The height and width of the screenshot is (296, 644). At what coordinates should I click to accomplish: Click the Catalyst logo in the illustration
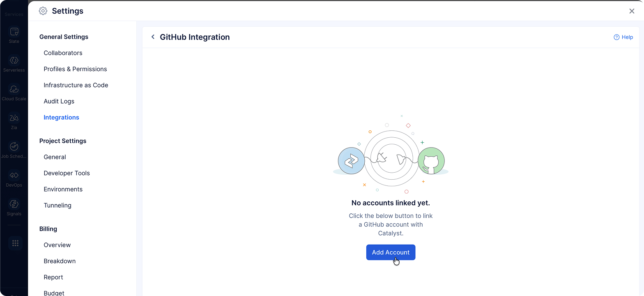(x=351, y=161)
